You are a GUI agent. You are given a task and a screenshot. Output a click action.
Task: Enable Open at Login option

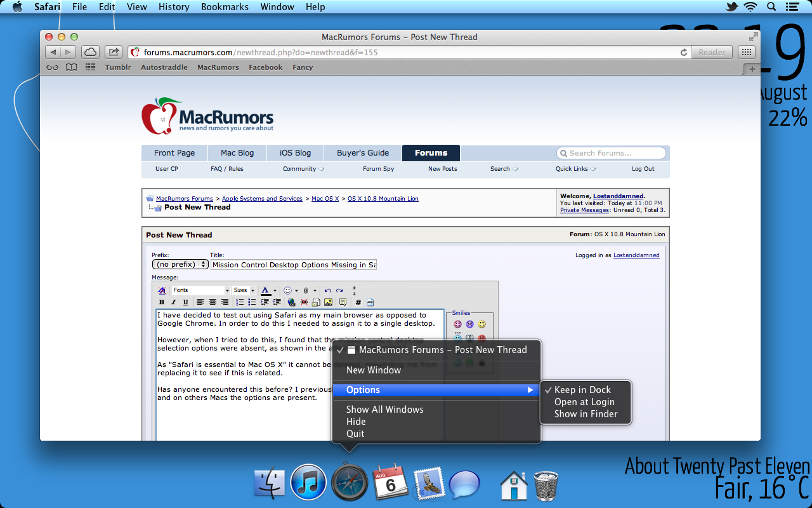tap(585, 402)
